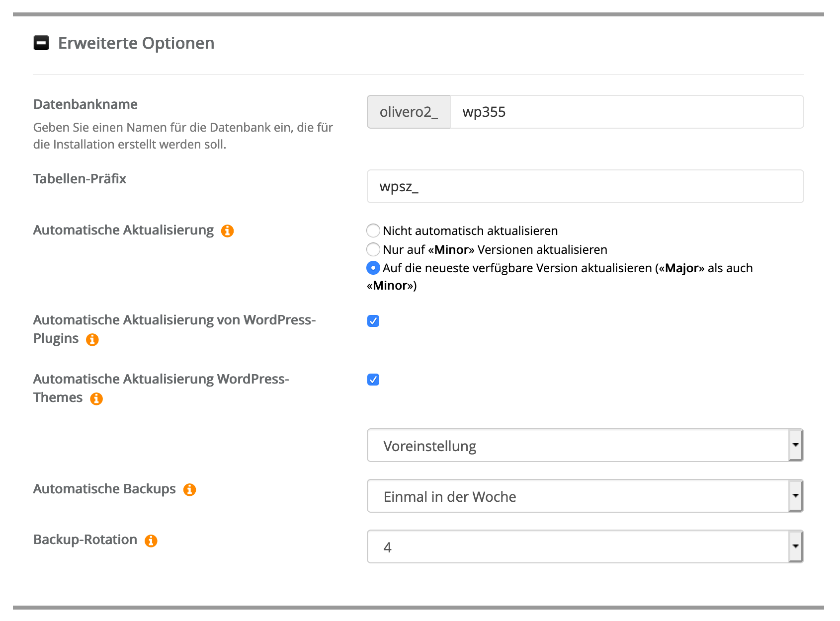Click the Erweiterte Optionen heading
The image size is (840, 621).
pyautogui.click(x=136, y=43)
